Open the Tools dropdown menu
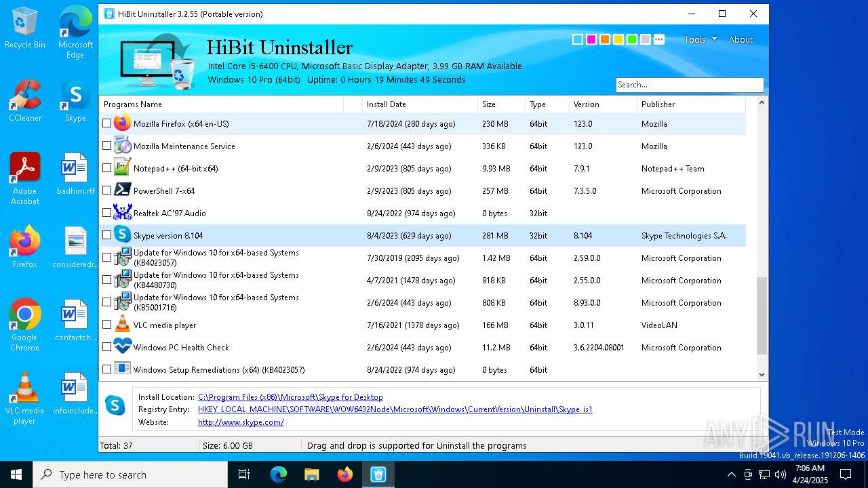The image size is (868, 488). [x=700, y=39]
